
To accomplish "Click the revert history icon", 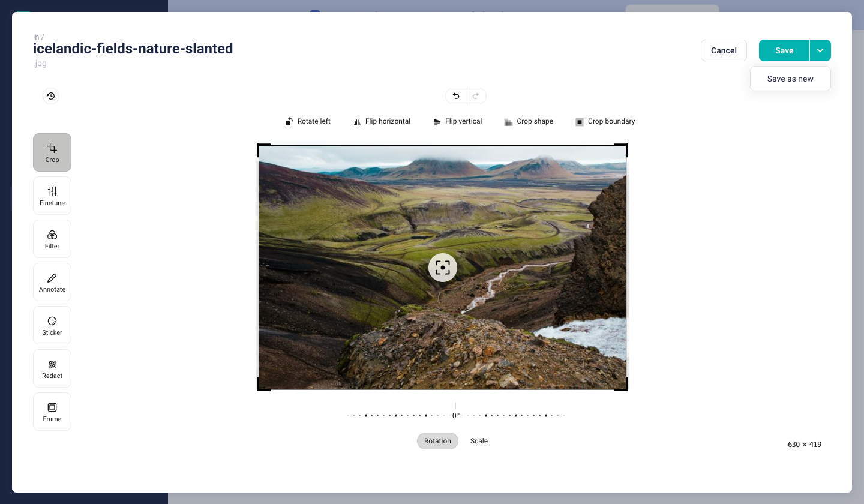I will tap(51, 96).
